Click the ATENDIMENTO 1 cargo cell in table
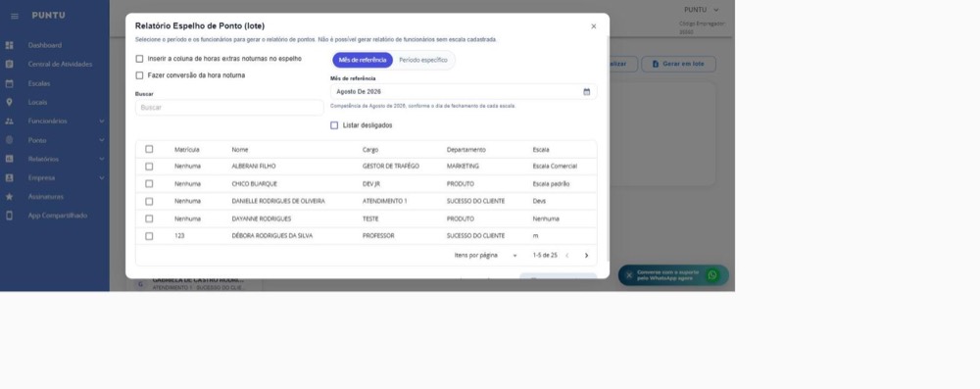 point(384,202)
